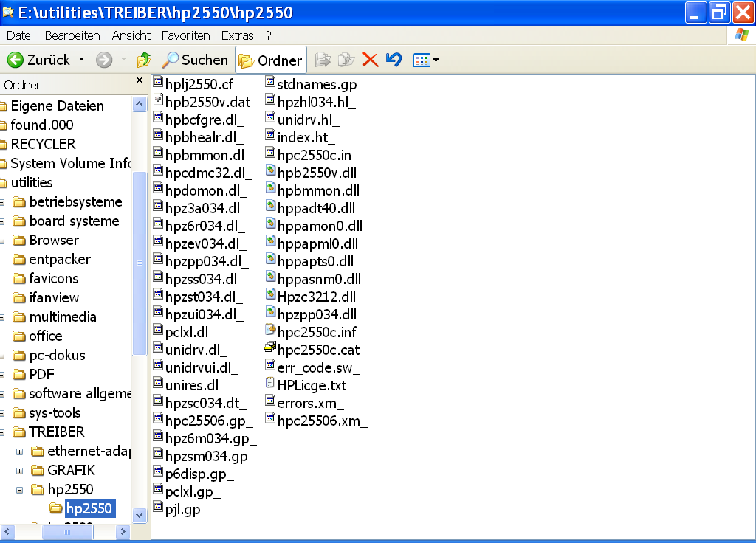Image resolution: width=756 pixels, height=543 pixels.
Task: Click the green Forward arrow icon
Action: pos(104,60)
